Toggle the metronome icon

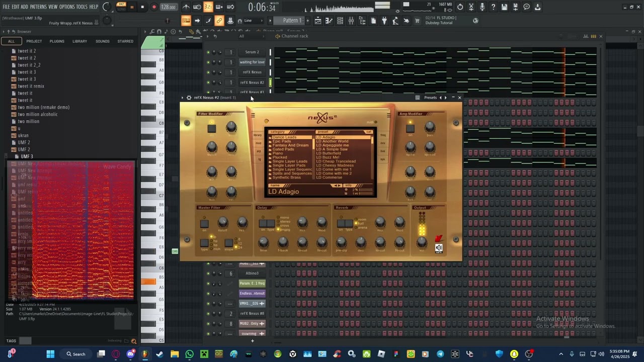tap(186, 7)
